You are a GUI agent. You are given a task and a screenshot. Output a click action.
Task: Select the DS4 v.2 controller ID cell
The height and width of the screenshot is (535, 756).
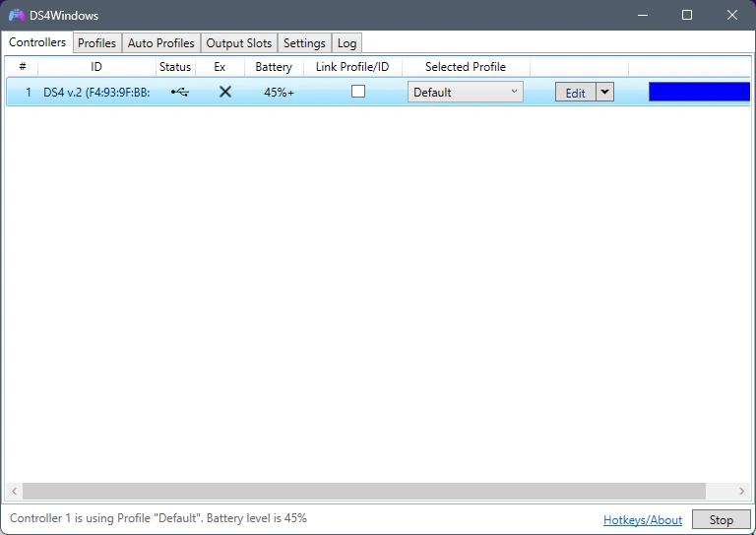click(96, 93)
